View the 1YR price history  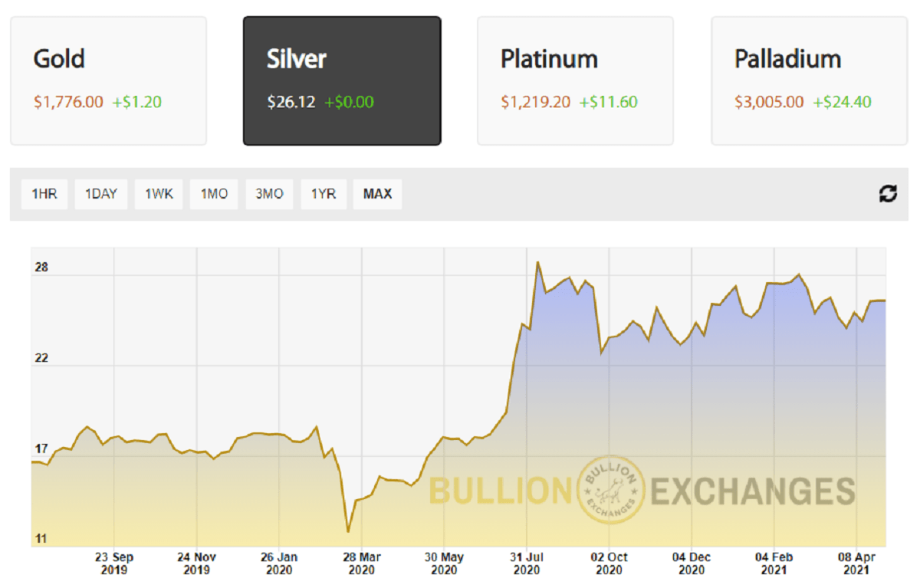pyautogui.click(x=324, y=194)
